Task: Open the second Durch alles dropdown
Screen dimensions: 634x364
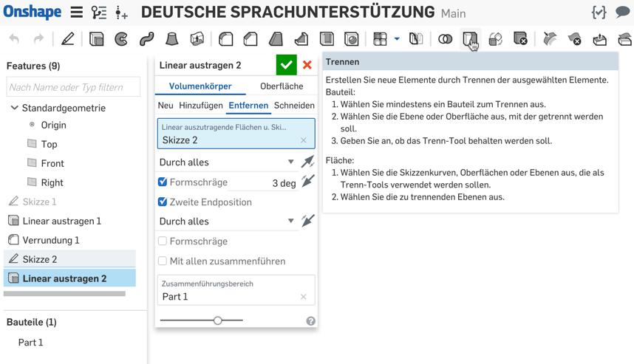Action: pos(227,221)
